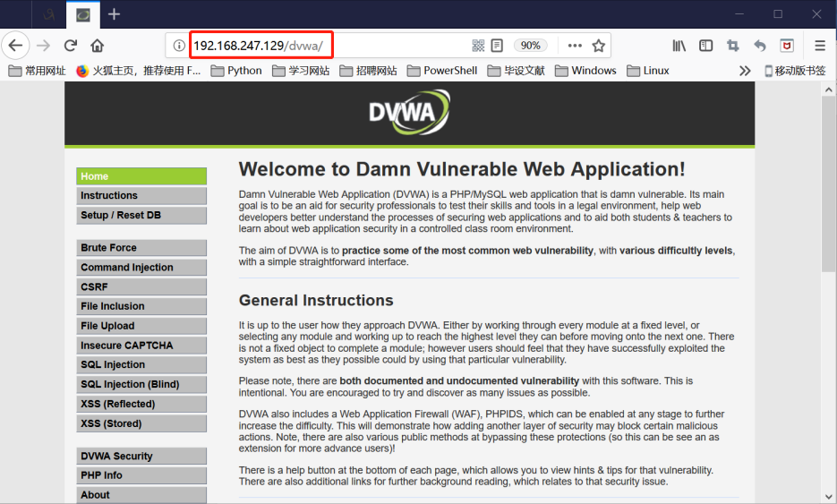Viewport: 837px width, 504px height.
Task: Open the red shield extension icon
Action: coord(787,46)
